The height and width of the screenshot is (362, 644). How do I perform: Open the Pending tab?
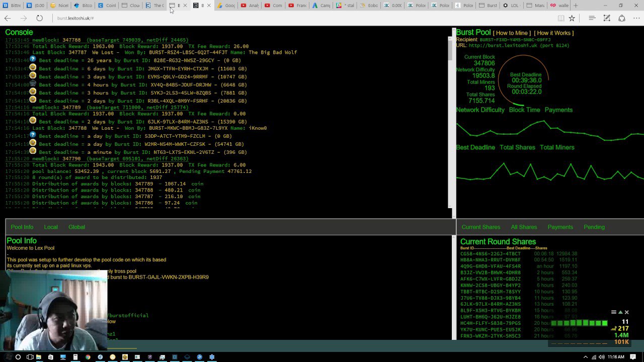[594, 227]
